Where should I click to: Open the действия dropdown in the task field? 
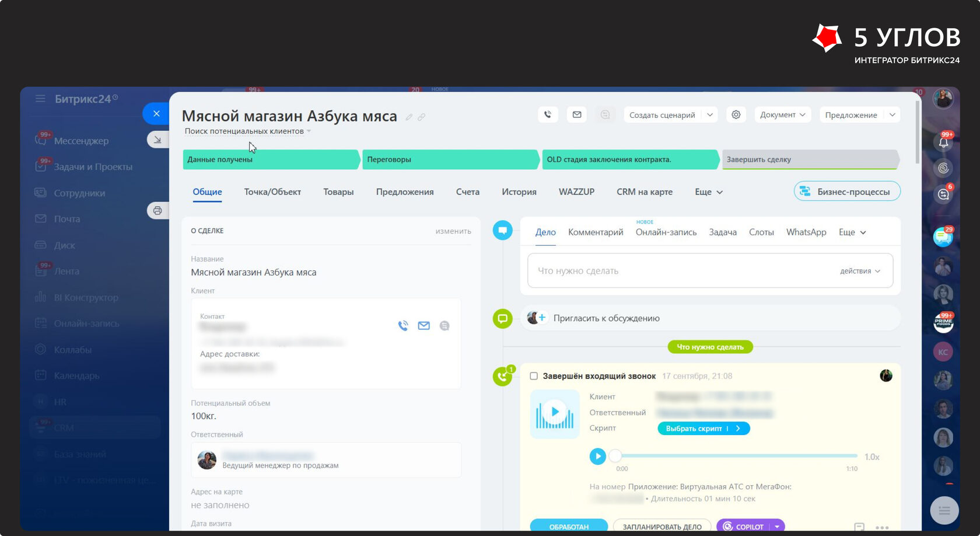(x=860, y=271)
